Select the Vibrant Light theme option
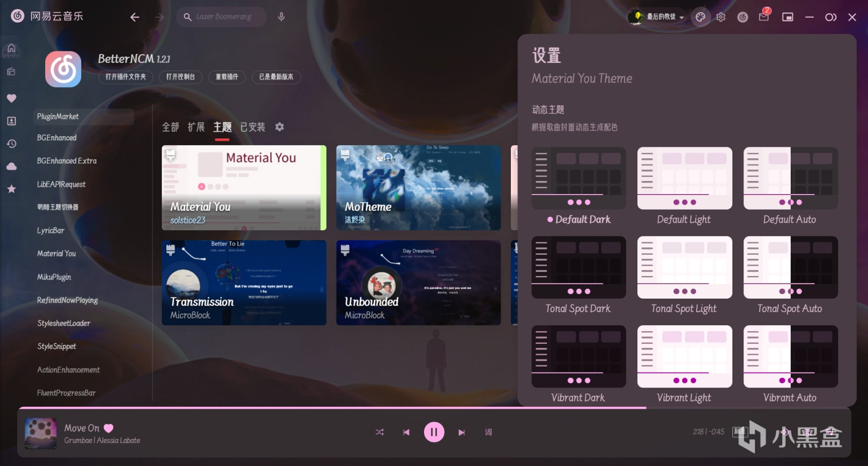 [684, 364]
